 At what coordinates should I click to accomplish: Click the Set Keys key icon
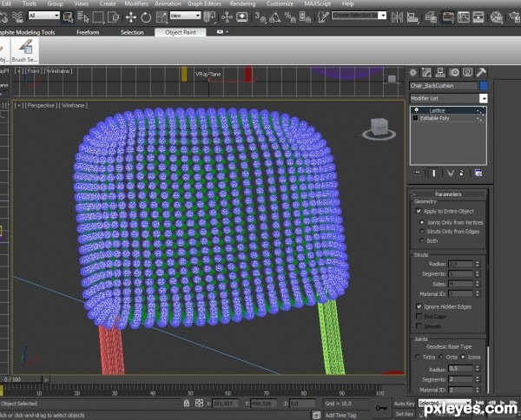[x=381, y=408]
